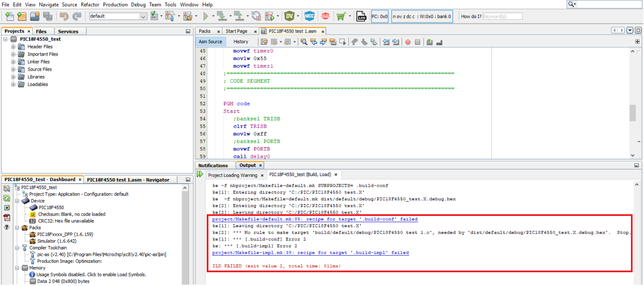Open device datasheet PDF icon in Dashboard

7,218
